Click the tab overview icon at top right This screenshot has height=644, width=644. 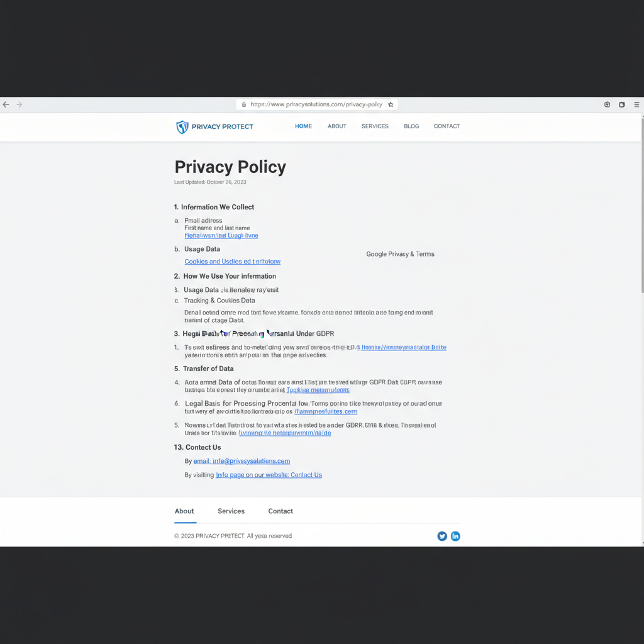[x=621, y=104]
